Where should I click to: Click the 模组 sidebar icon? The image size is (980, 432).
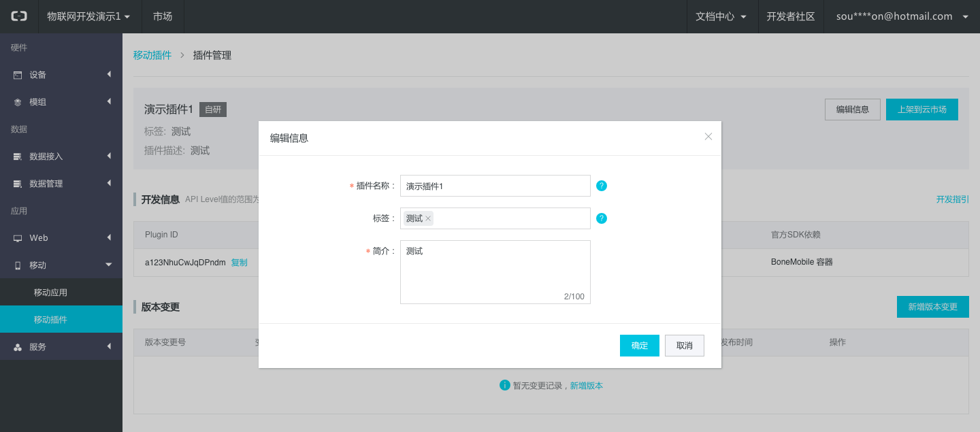coord(18,102)
